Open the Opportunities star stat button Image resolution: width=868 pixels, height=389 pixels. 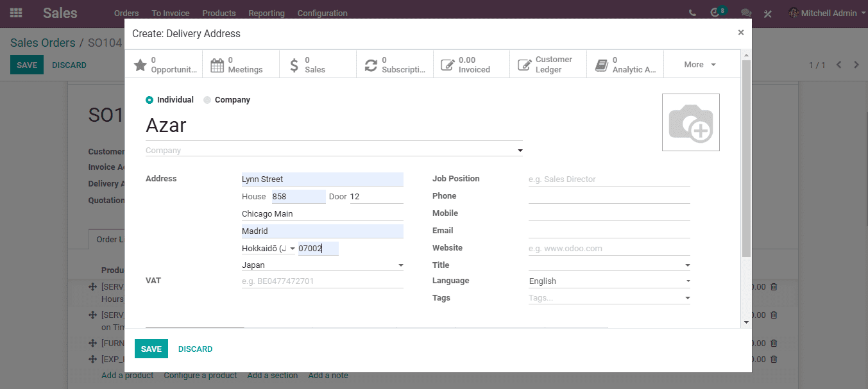pyautogui.click(x=164, y=64)
